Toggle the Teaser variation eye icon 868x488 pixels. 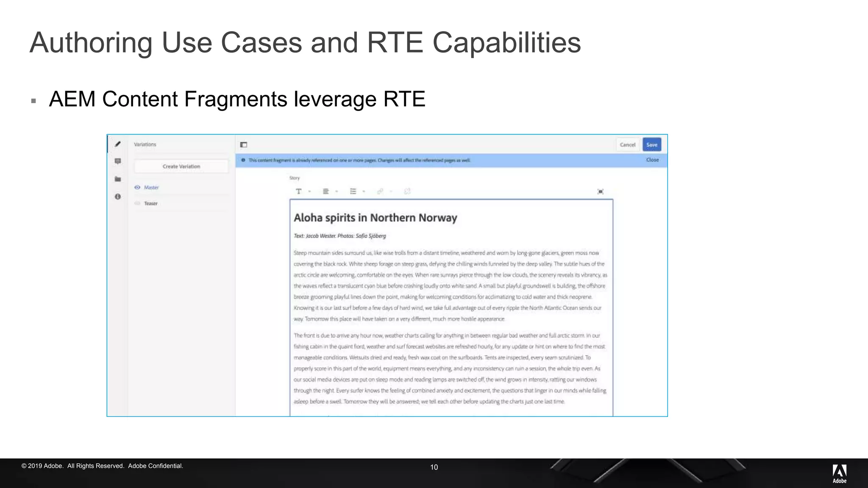click(137, 203)
